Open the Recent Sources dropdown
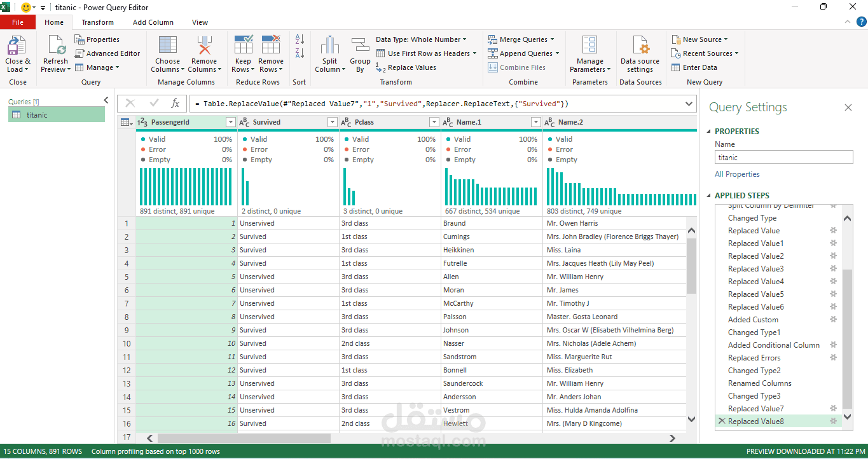This screenshot has width=868, height=459. click(705, 53)
